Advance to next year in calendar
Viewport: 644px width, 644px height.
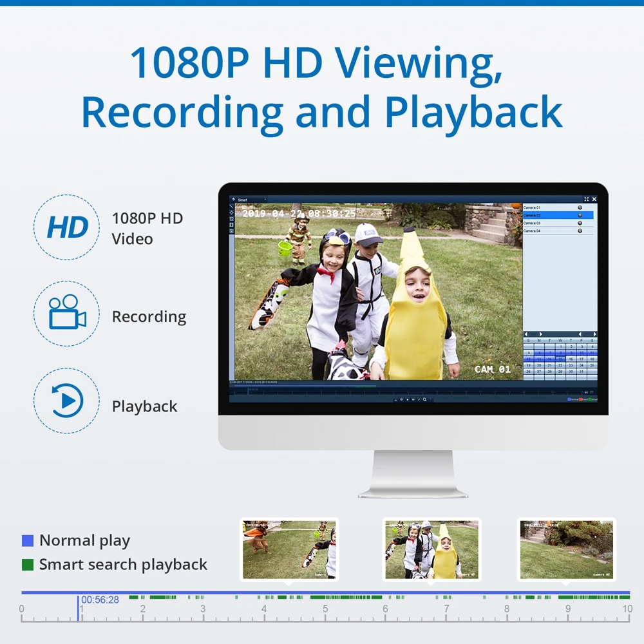595,334
